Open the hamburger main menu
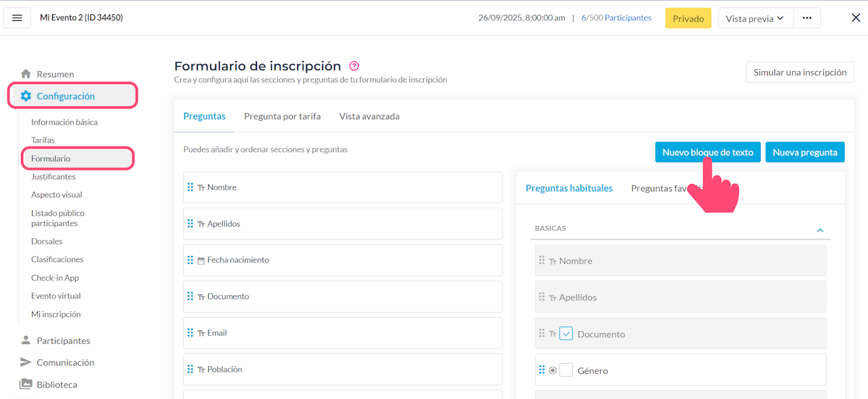 [17, 18]
